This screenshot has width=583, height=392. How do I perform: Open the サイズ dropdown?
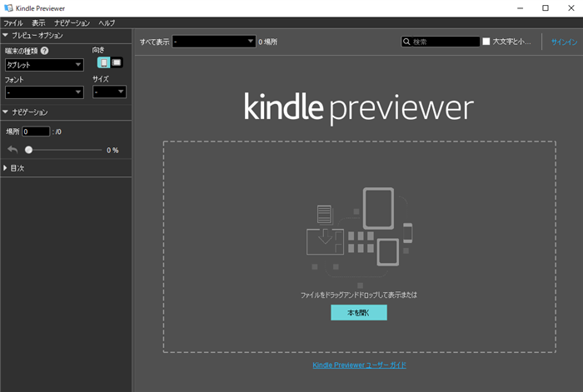(109, 92)
